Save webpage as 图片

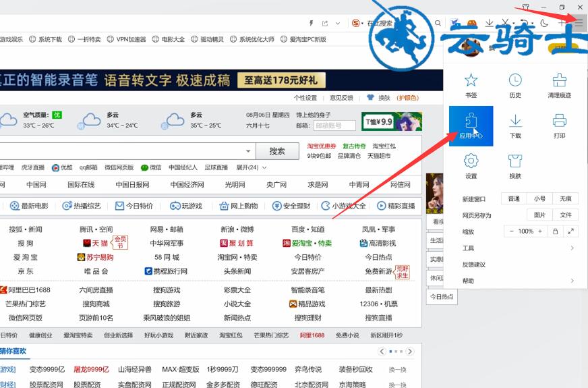pos(539,215)
